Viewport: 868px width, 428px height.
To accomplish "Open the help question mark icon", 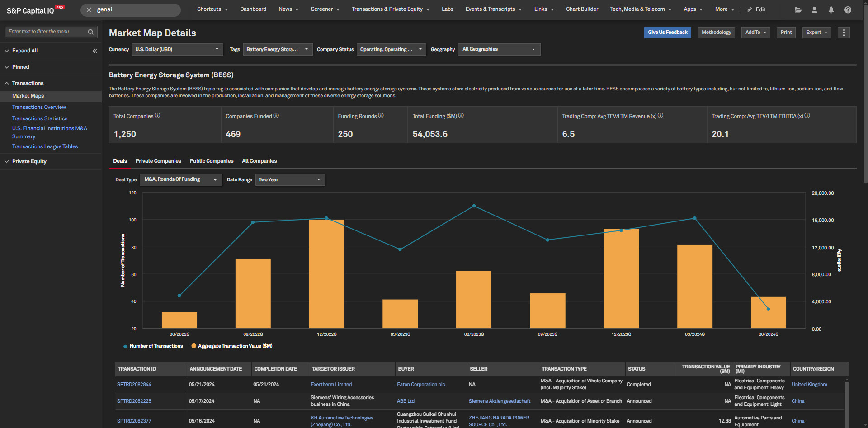I will coord(848,9).
